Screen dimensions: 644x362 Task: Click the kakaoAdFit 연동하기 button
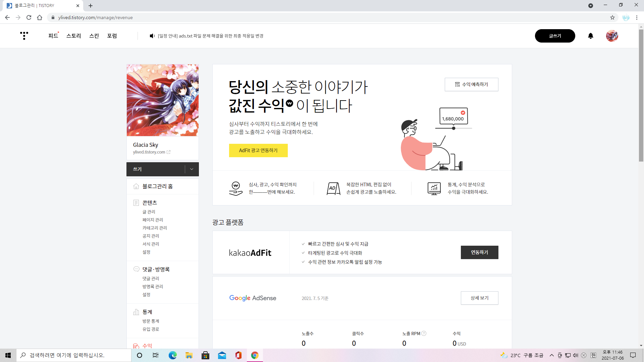pos(479,252)
